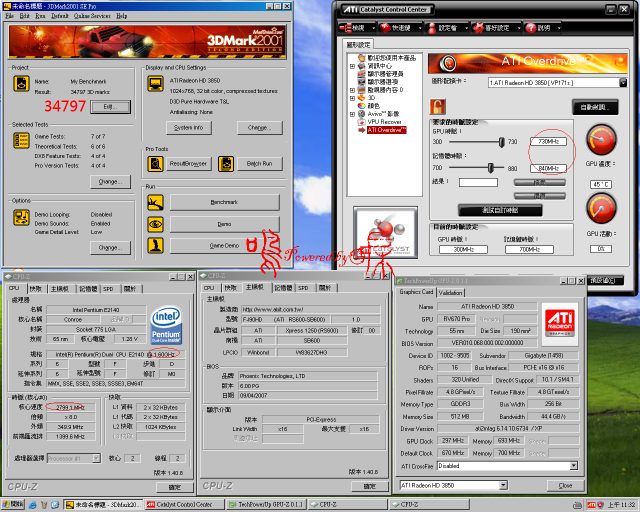Switch to 快取 tab in processor CPU-Z window
Image resolution: width=640 pixels, height=512 pixels.
coord(36,289)
